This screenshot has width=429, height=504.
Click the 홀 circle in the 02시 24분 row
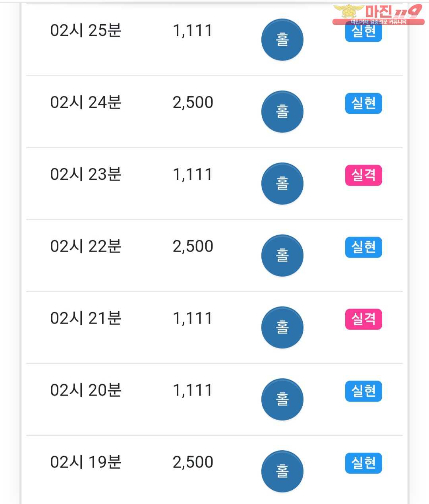[282, 112]
